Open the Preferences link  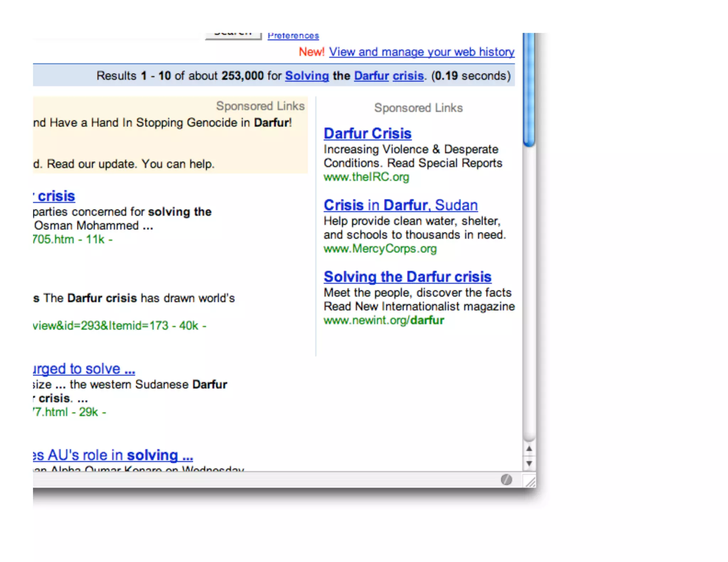pos(293,36)
